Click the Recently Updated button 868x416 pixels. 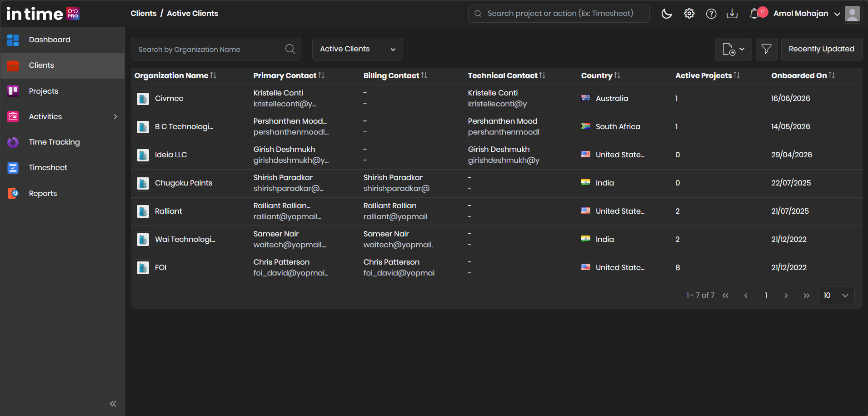(x=822, y=49)
